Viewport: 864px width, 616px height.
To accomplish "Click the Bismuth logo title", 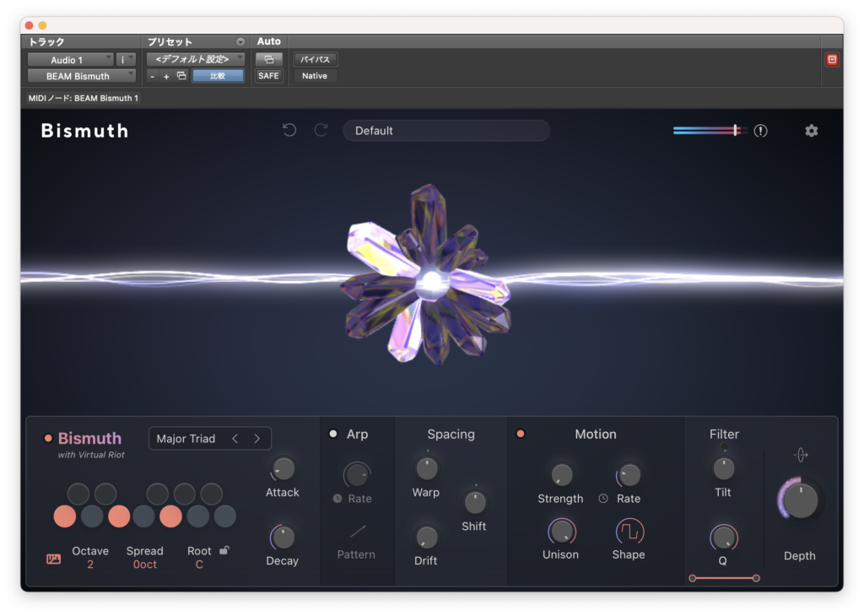I will tap(85, 131).
